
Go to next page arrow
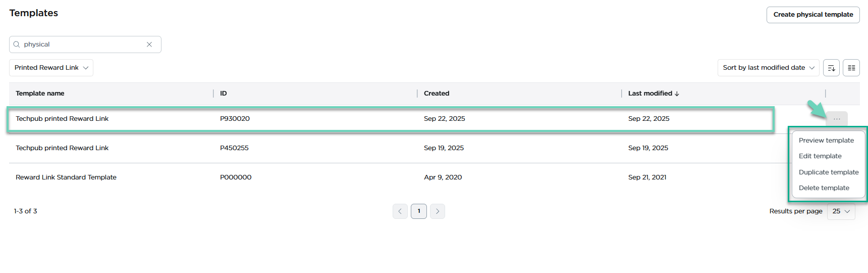point(438,211)
